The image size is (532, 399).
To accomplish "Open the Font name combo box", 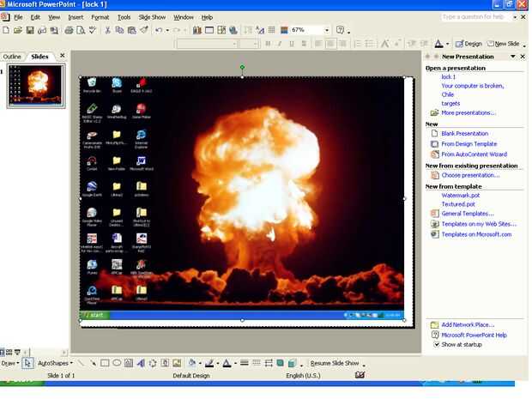I will (206, 44).
